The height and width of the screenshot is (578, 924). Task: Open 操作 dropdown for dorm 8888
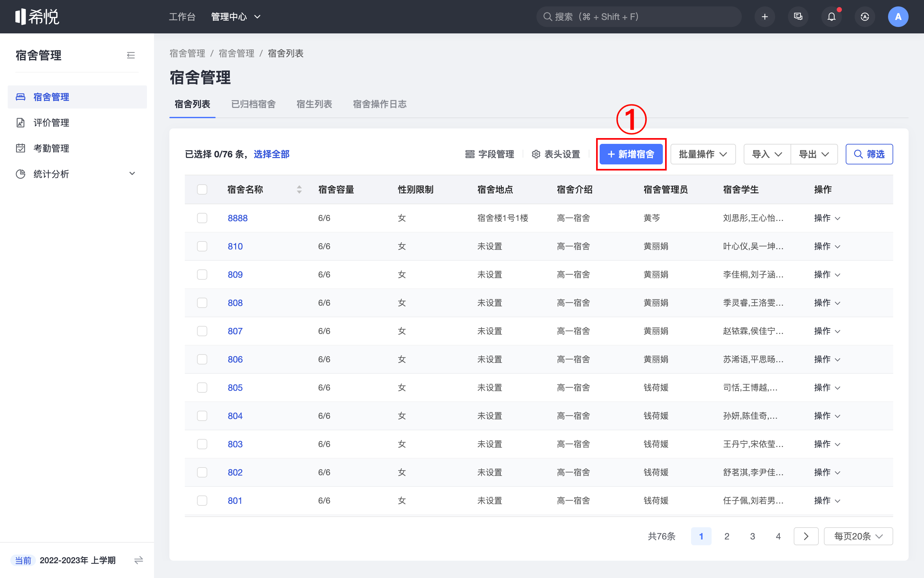(827, 218)
